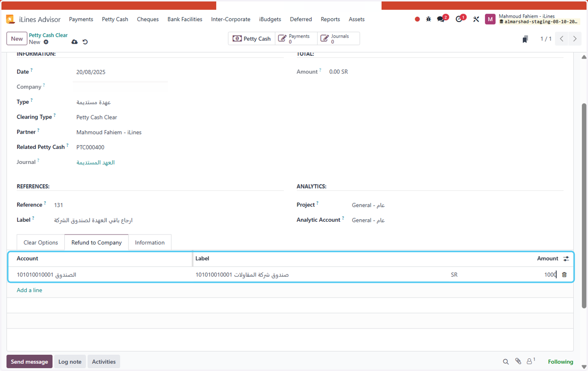Save the record with the cloud upload icon
Screen dimensions: 588x371
click(74, 42)
